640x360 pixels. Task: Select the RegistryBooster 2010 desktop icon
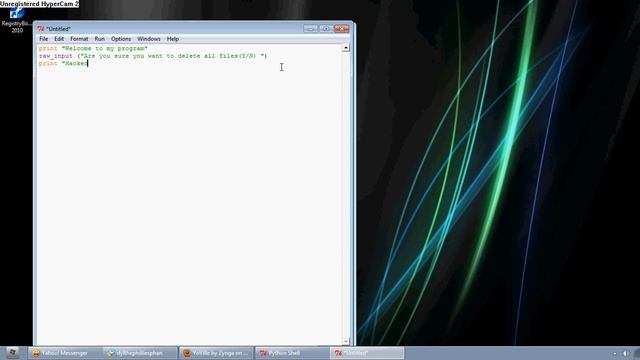(17, 20)
